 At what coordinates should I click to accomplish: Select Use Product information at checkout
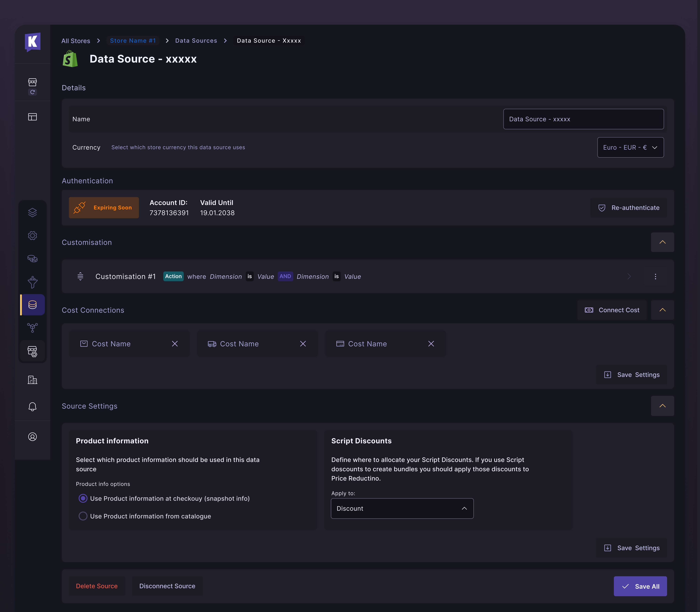[83, 498]
